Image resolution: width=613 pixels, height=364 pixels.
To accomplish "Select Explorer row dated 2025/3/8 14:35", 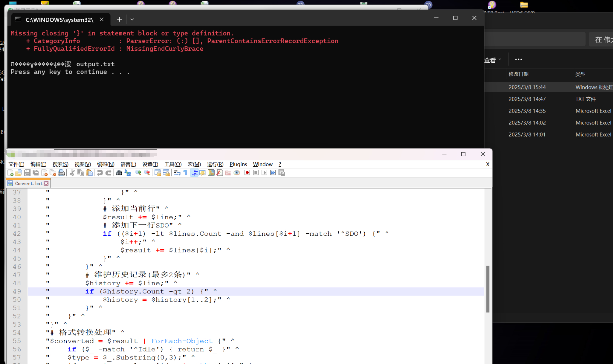I will (548, 111).
